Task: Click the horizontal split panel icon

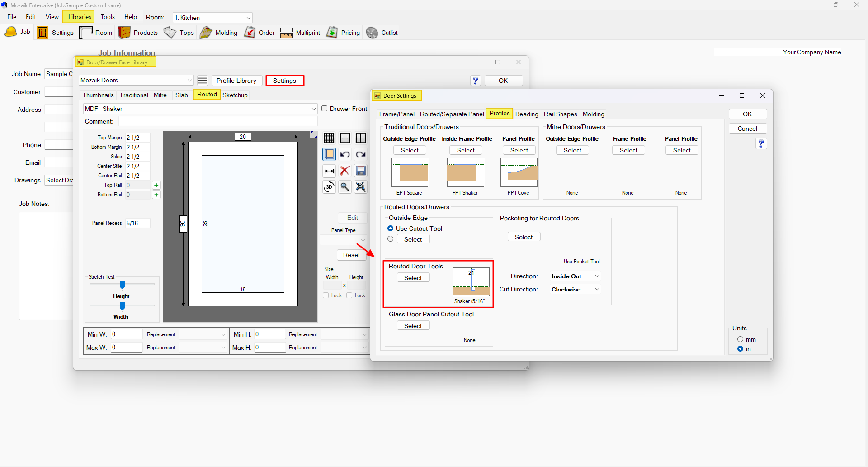Action: pyautogui.click(x=345, y=138)
